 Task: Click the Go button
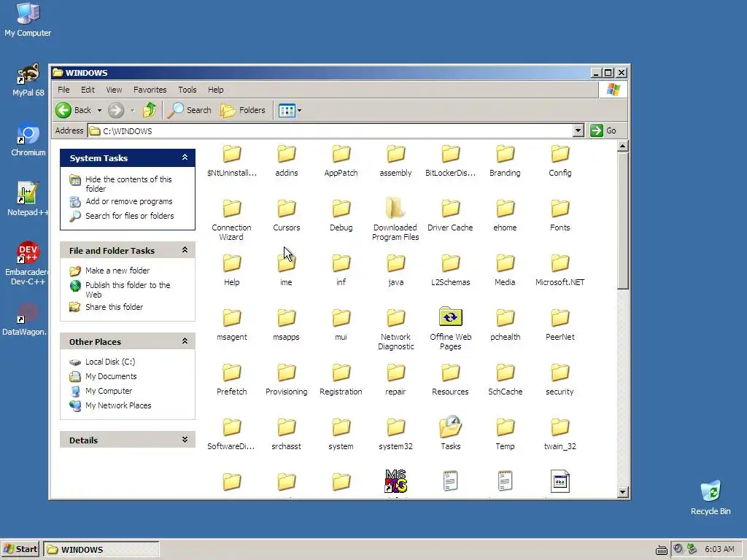point(603,131)
